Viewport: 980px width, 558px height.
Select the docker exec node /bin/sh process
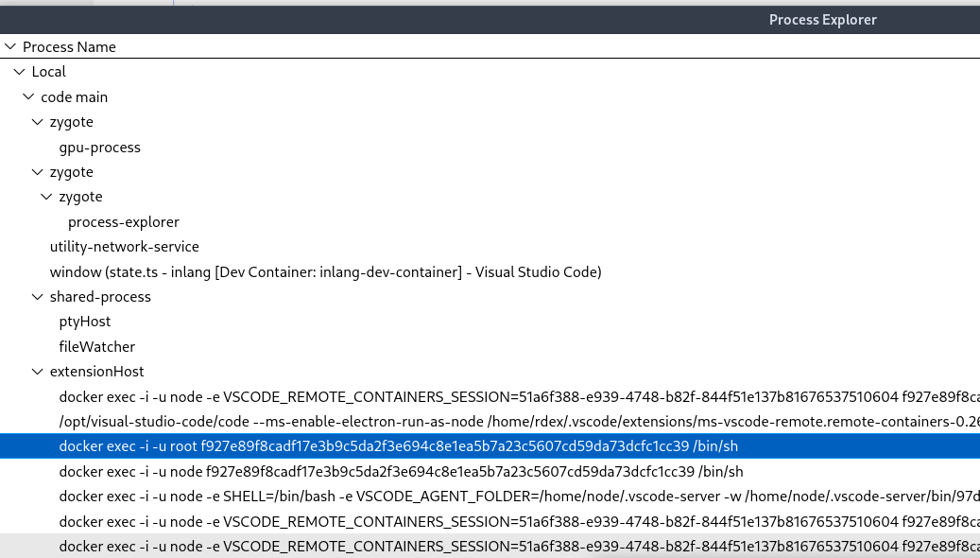coord(401,471)
